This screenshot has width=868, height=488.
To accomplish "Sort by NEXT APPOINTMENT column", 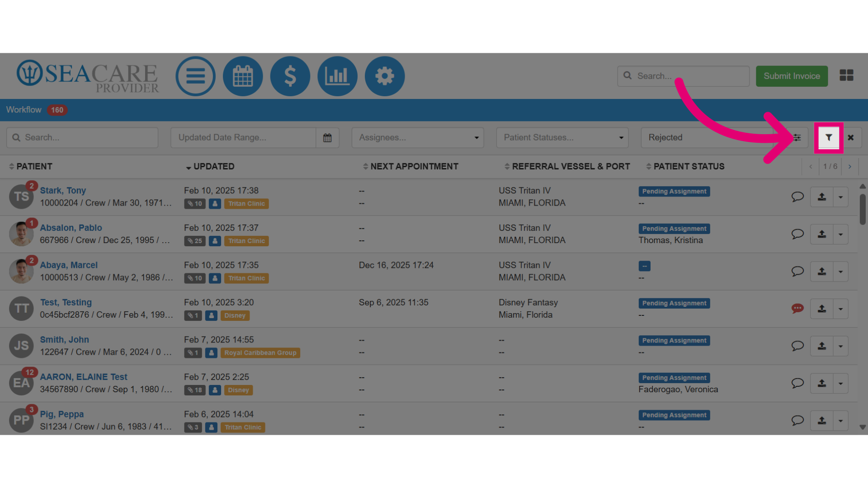I will (410, 166).
